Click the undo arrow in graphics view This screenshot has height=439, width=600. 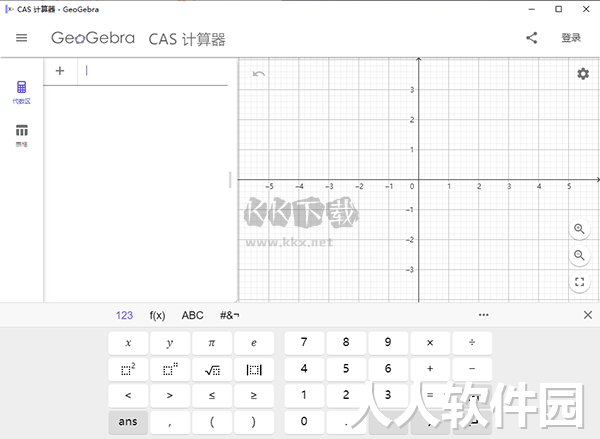pos(259,73)
